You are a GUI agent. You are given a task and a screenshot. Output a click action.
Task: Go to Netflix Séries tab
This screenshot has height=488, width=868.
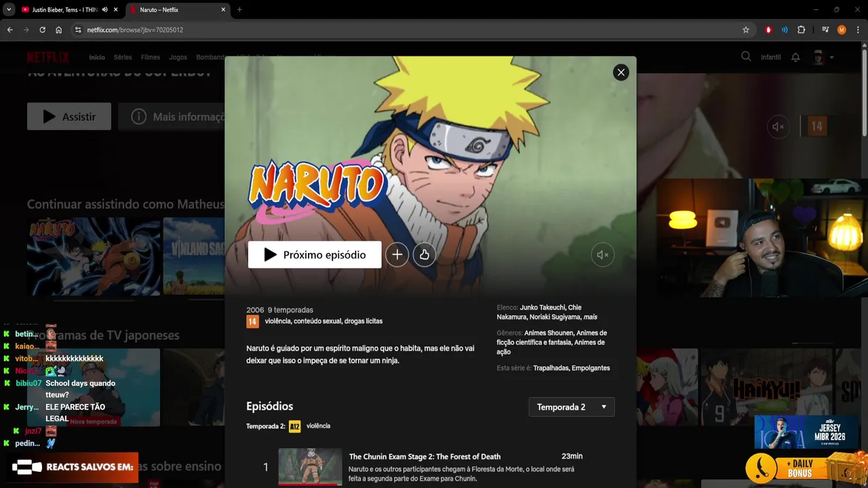pyautogui.click(x=123, y=58)
